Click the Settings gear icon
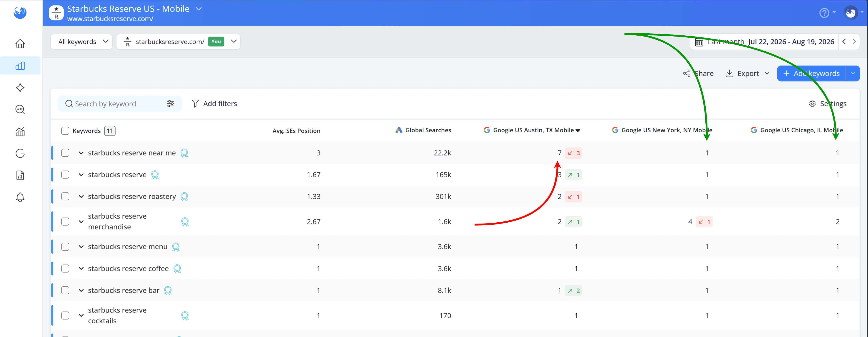Screen dimensions: 868x337 pyautogui.click(x=812, y=104)
